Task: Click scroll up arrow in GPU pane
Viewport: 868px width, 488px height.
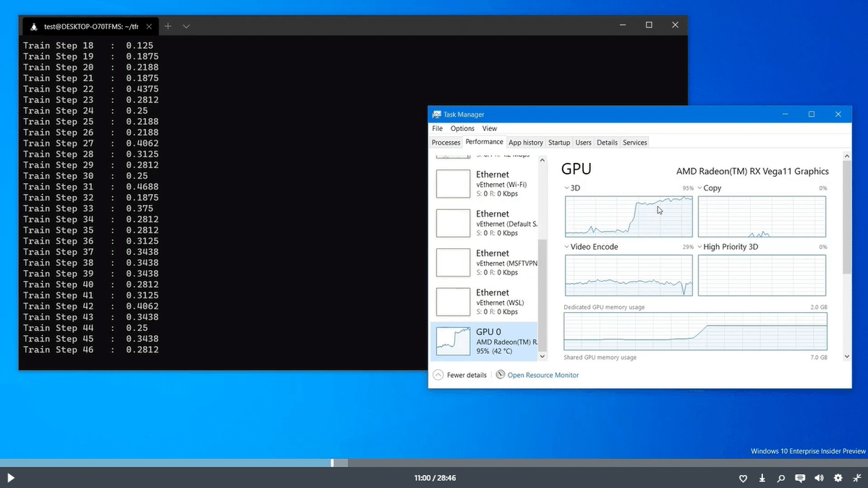Action: (847, 156)
